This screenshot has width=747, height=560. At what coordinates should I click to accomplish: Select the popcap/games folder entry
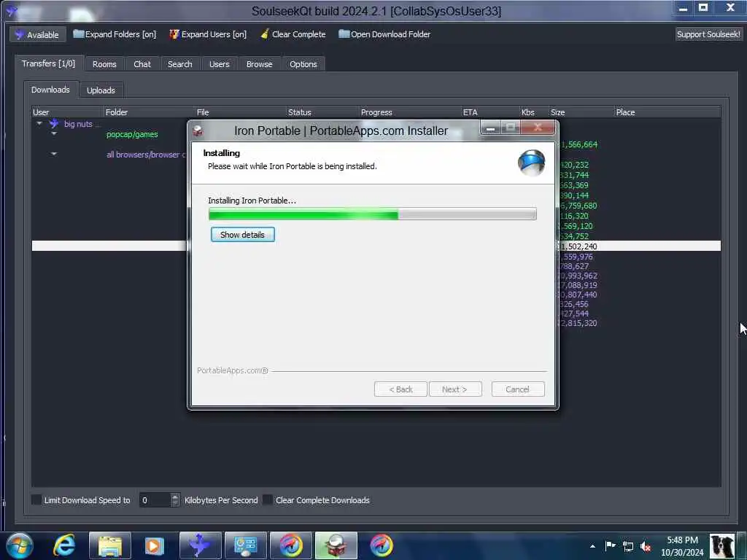tap(132, 134)
